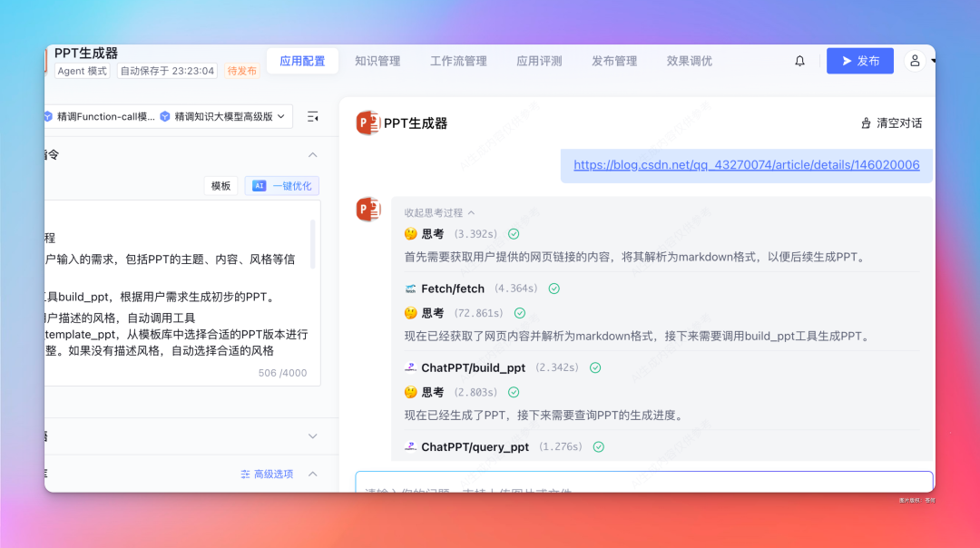Click the checkmark beside 思考 (3.392s)
This screenshot has width=980, height=548.
(513, 234)
